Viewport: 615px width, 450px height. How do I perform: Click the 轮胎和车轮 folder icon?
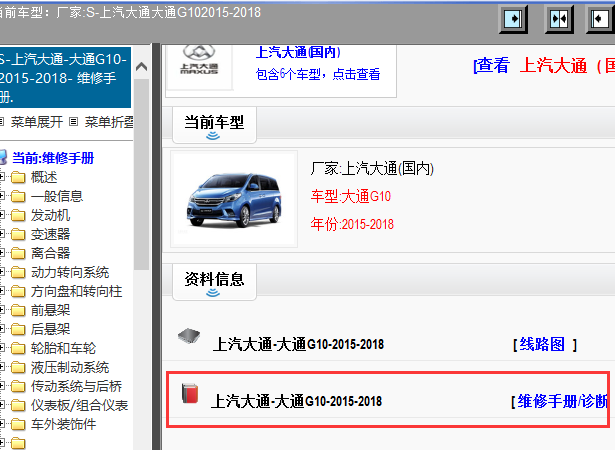(18, 348)
